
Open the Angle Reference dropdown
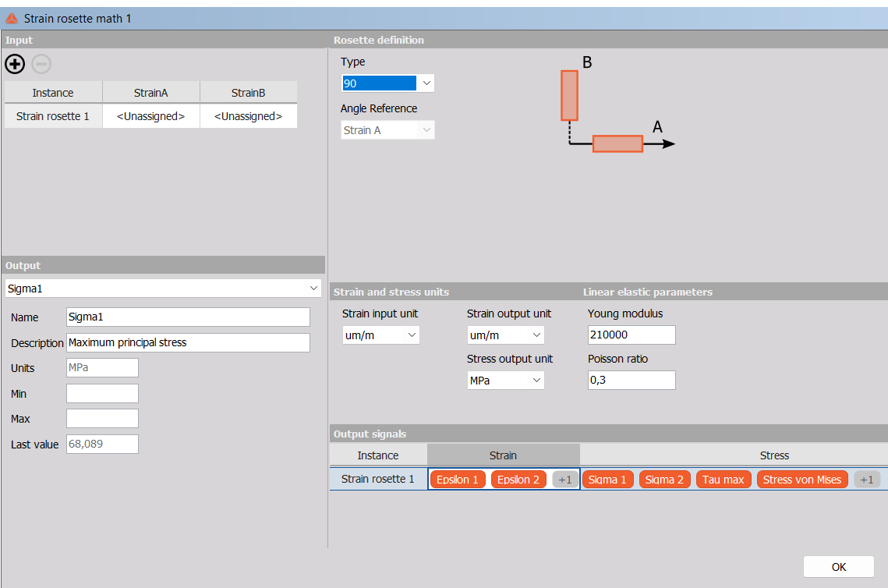pos(387,130)
